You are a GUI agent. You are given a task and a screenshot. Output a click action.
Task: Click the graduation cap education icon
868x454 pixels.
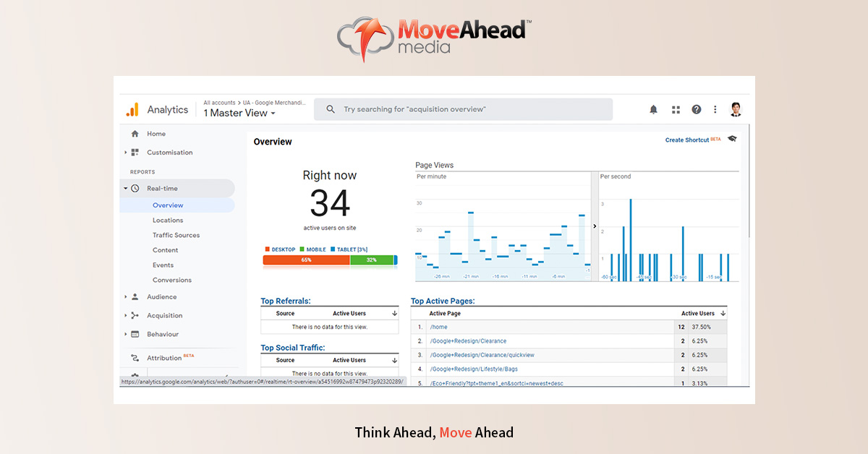[x=732, y=139]
